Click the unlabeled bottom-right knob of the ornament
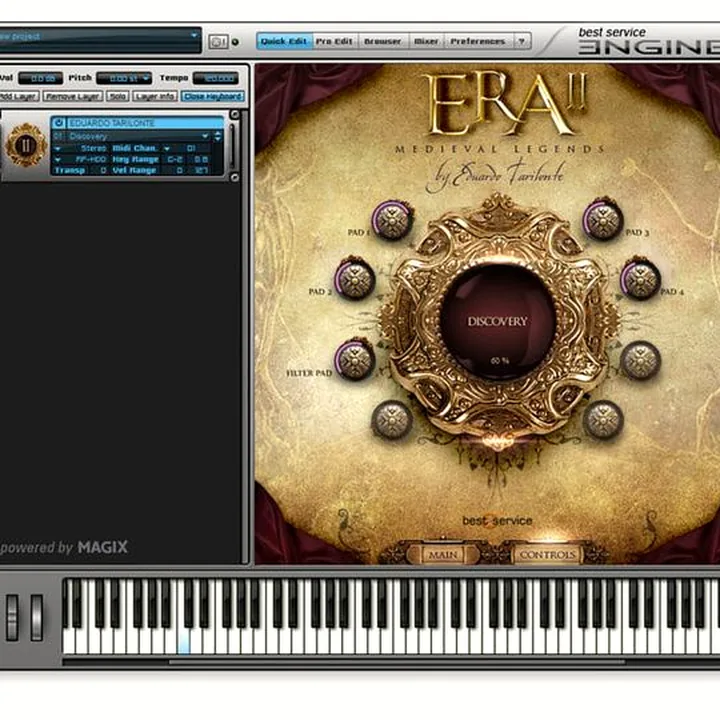Screen dimensions: 720x720 tap(603, 420)
